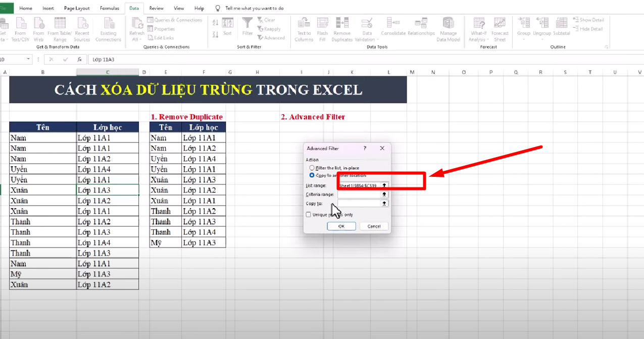
Task: Open the View ribbon tab
Action: (179, 8)
